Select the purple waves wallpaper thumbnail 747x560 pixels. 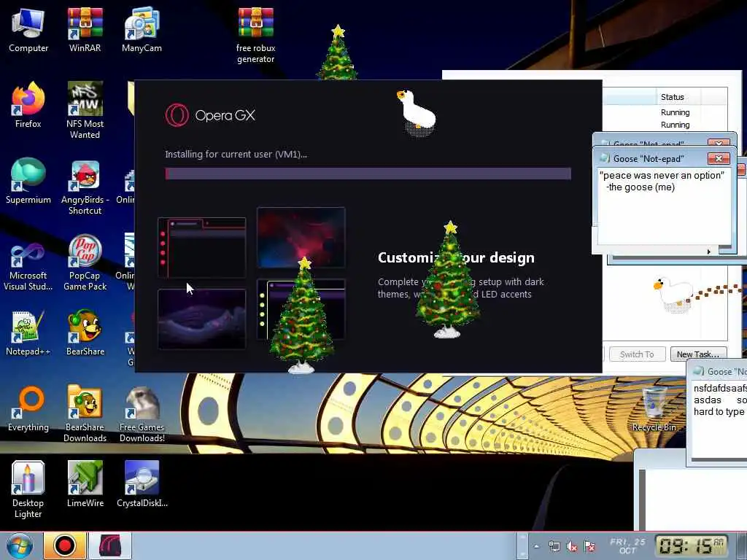(x=202, y=319)
